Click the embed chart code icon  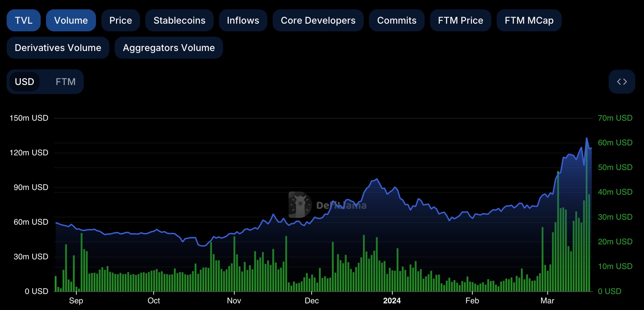click(x=622, y=82)
